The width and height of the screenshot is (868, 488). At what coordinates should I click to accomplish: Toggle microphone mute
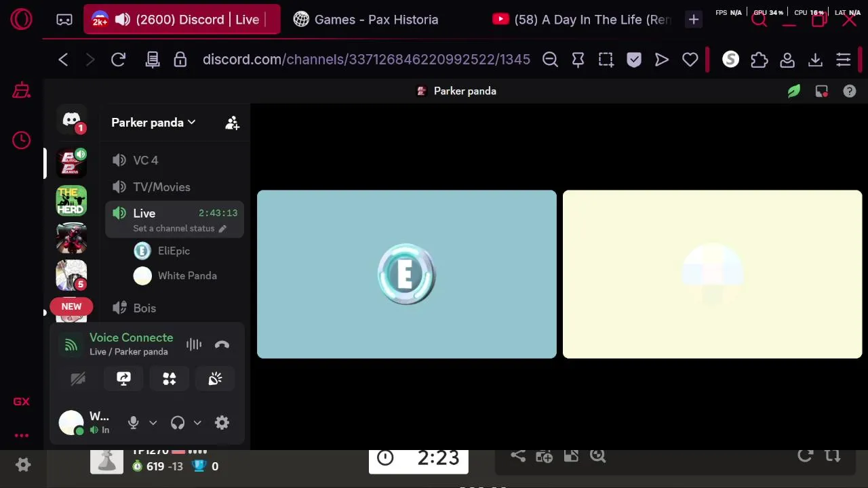pyautogui.click(x=133, y=423)
